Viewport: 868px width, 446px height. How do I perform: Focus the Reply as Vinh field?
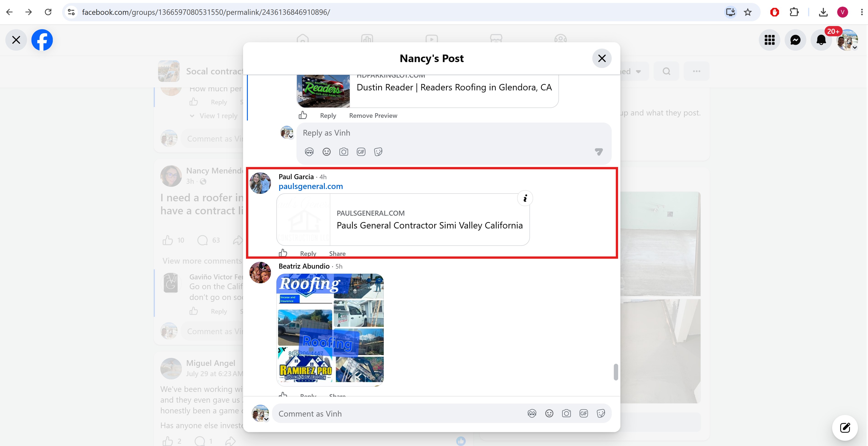click(x=454, y=133)
